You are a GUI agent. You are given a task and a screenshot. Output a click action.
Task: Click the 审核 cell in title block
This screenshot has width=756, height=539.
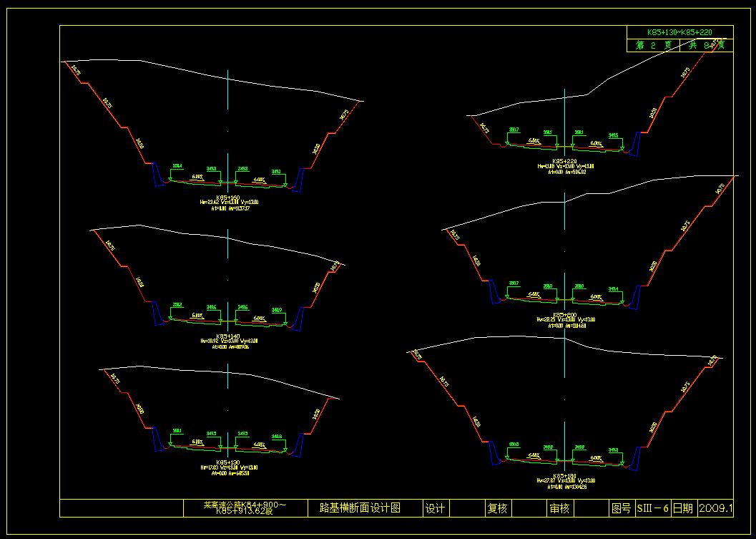point(559,508)
